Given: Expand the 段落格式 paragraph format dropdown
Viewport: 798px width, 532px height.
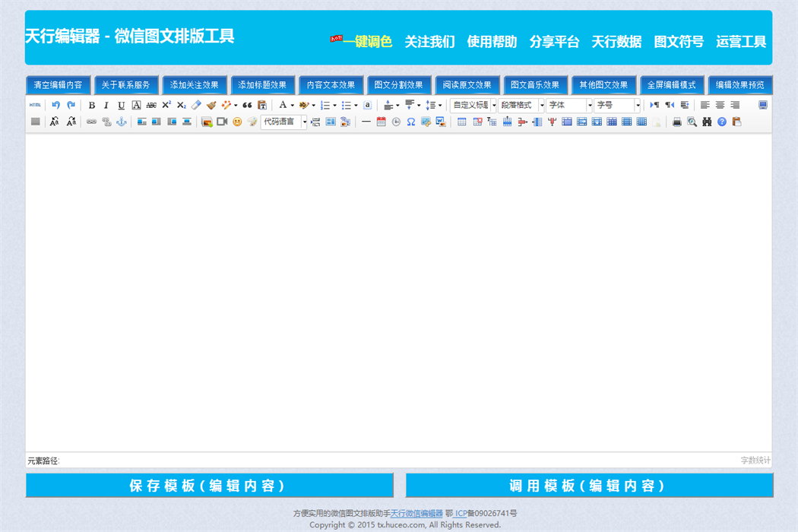Looking at the screenshot, I should click(521, 106).
